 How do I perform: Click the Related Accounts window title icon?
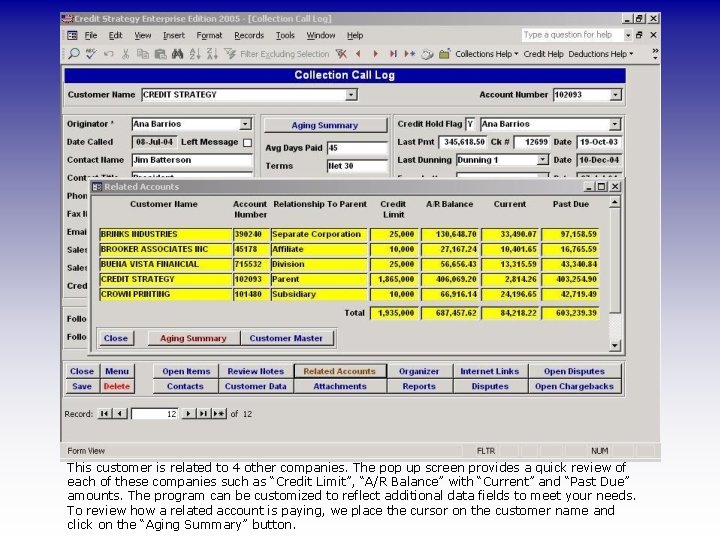pyautogui.click(x=96, y=187)
